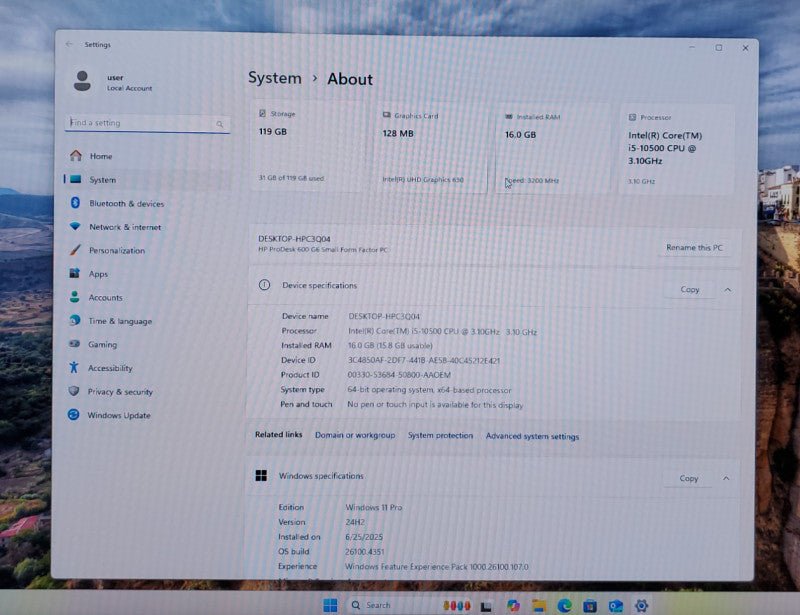Click the Storage 119 GB card

point(309,146)
